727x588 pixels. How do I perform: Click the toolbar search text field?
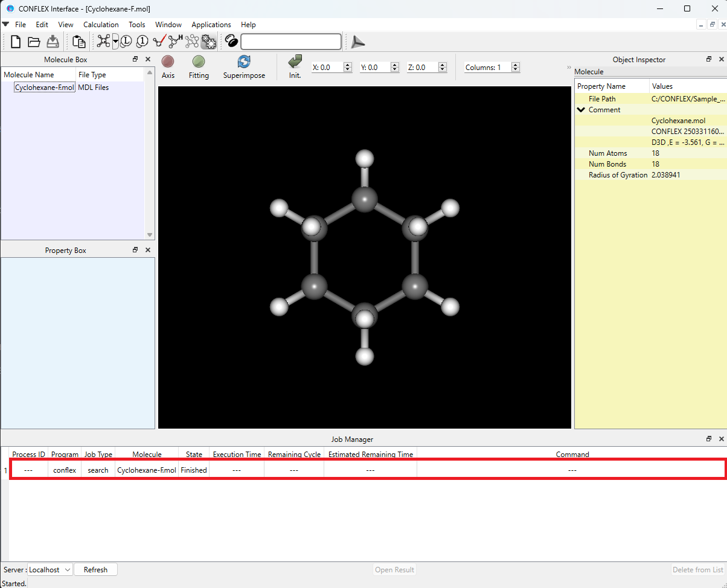click(x=290, y=42)
